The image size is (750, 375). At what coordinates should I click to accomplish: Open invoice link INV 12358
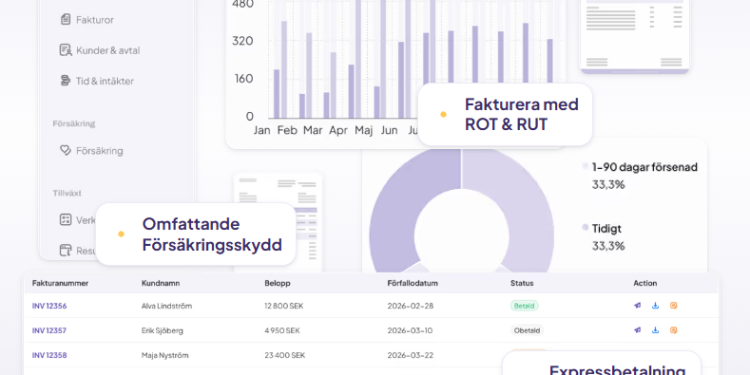(x=49, y=355)
